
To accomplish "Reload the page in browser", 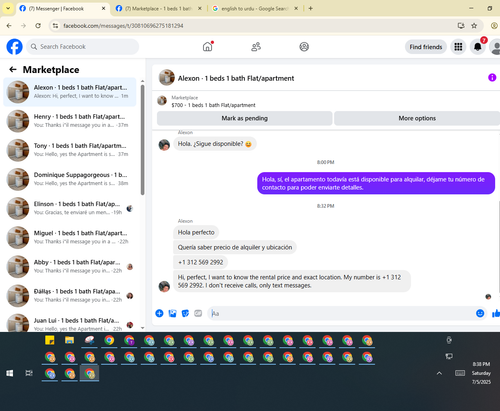I will point(38,26).
